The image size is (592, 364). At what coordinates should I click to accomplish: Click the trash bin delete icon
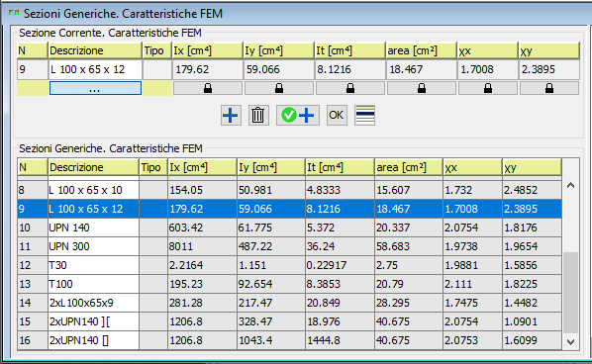click(258, 115)
